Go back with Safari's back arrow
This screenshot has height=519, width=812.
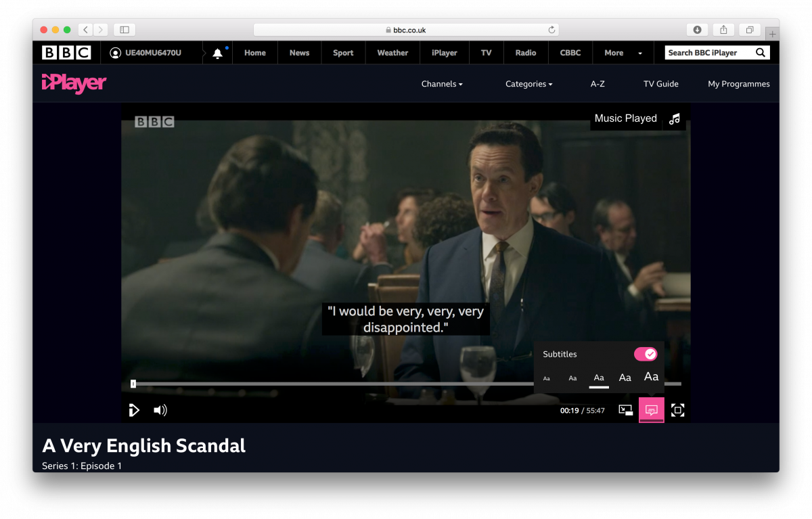(x=85, y=30)
